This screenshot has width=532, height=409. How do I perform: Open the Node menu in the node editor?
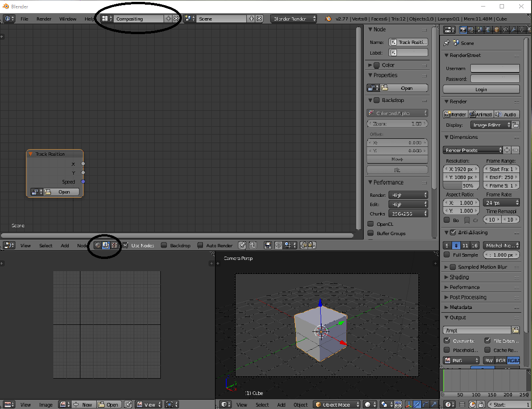tap(82, 245)
